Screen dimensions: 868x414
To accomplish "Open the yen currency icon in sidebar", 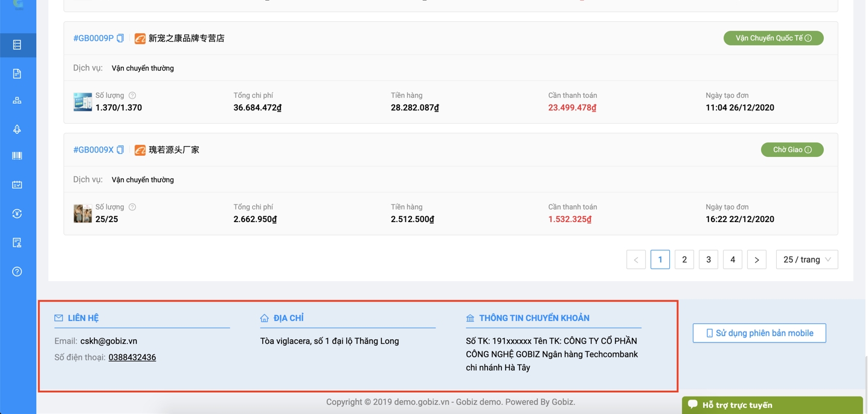I will point(17,214).
